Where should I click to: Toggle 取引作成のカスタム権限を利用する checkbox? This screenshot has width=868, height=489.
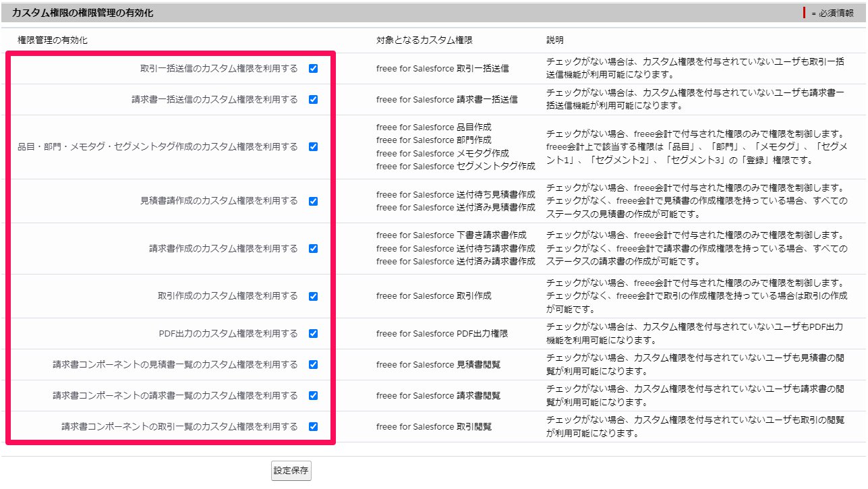pyautogui.click(x=313, y=296)
